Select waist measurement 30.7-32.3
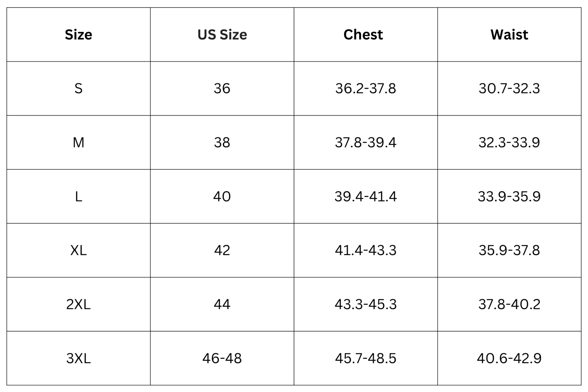Image resolution: width=588 pixels, height=392 pixels. (509, 88)
